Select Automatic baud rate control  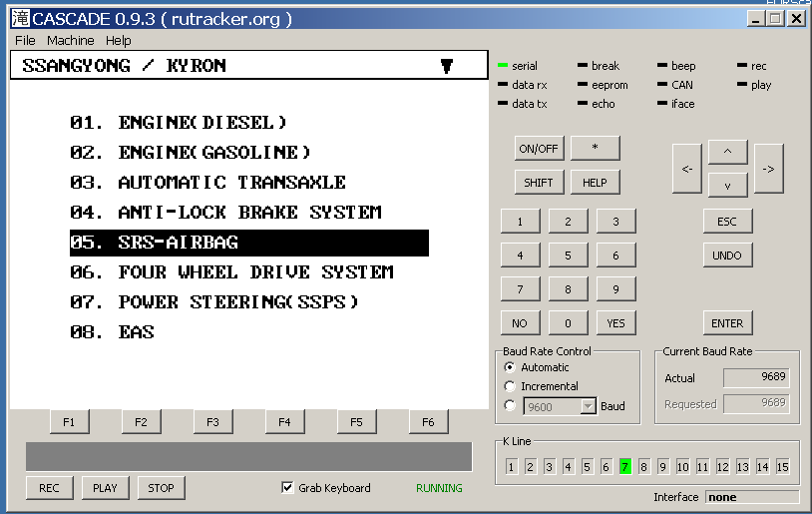coord(510,367)
